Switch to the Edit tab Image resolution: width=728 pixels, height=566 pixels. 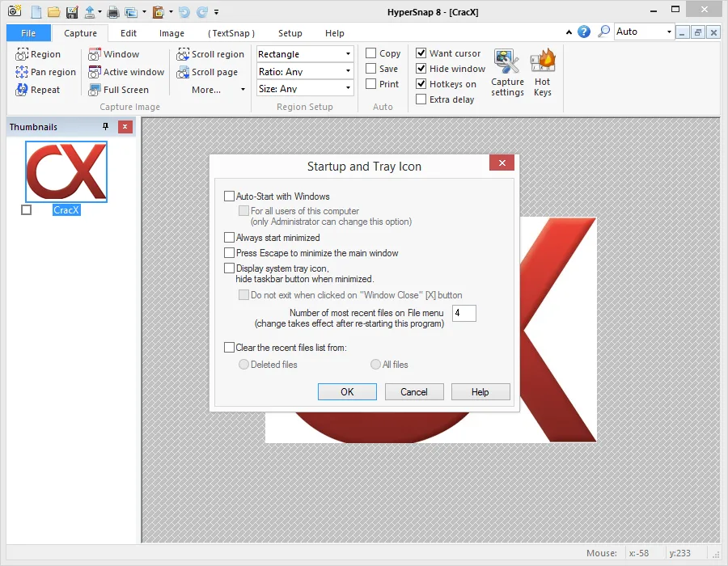pos(129,33)
